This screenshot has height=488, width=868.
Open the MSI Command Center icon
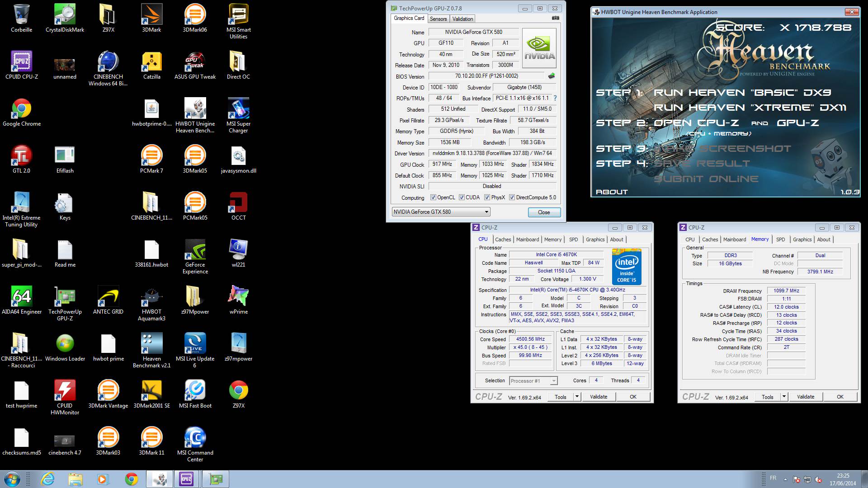click(195, 444)
